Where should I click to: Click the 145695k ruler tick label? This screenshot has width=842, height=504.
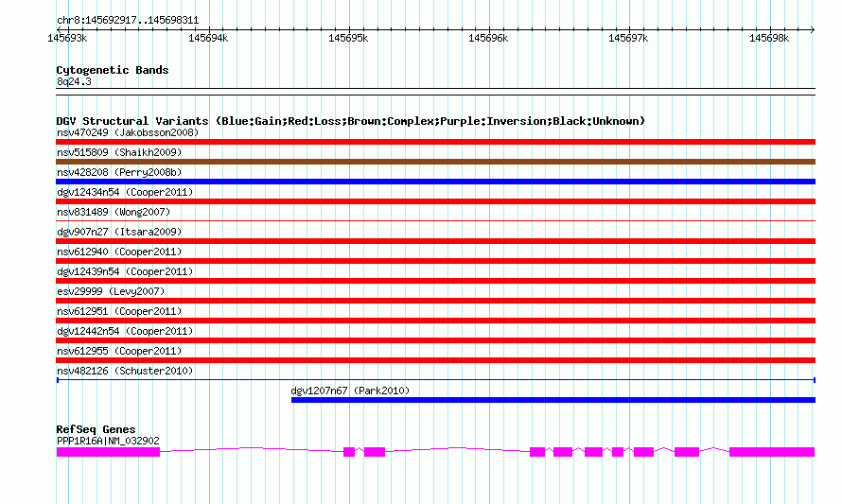[348, 38]
